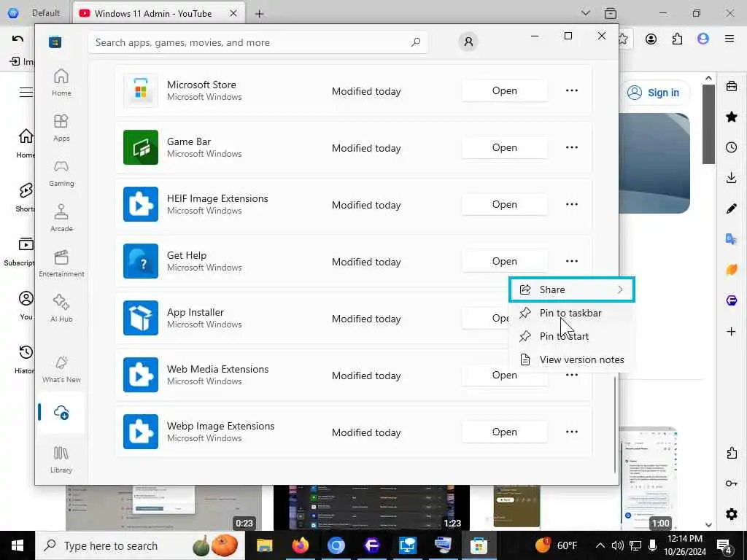Image resolution: width=747 pixels, height=560 pixels.
Task: Click the browser back arrow
Action: click(18, 39)
